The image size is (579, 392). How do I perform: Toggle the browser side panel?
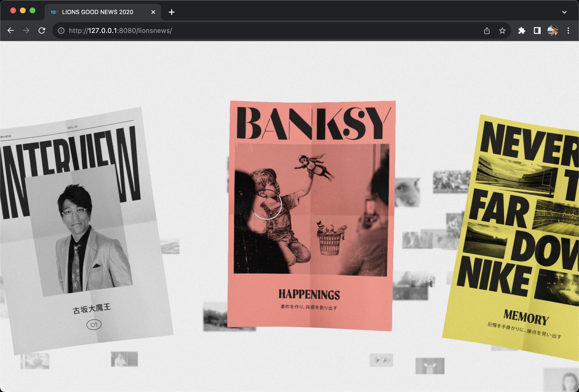click(537, 31)
